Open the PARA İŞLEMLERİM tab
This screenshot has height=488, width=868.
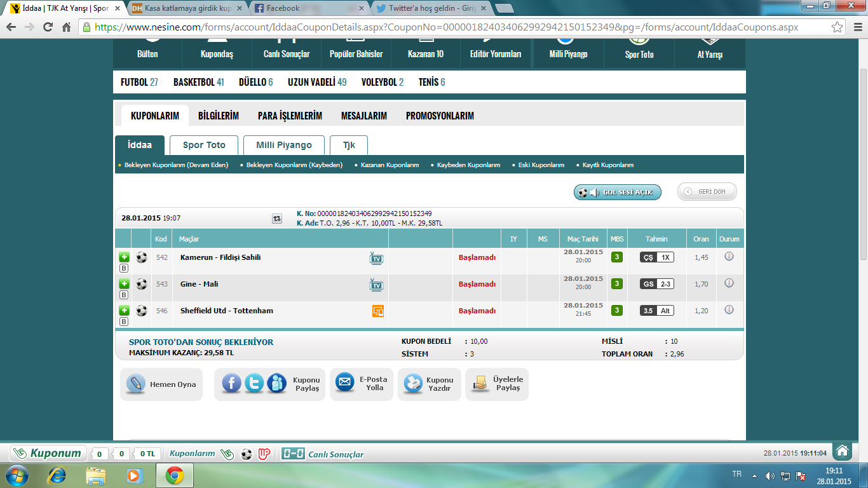pyautogui.click(x=290, y=116)
